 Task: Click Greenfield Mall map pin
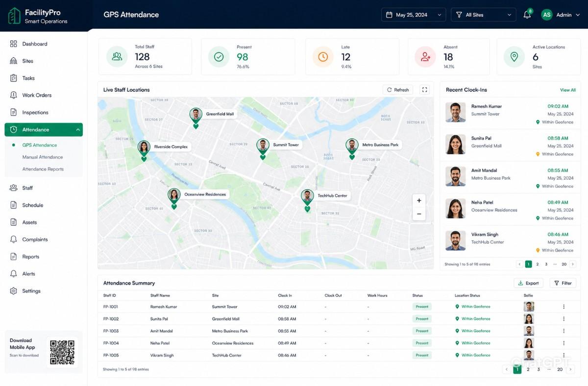(x=196, y=118)
